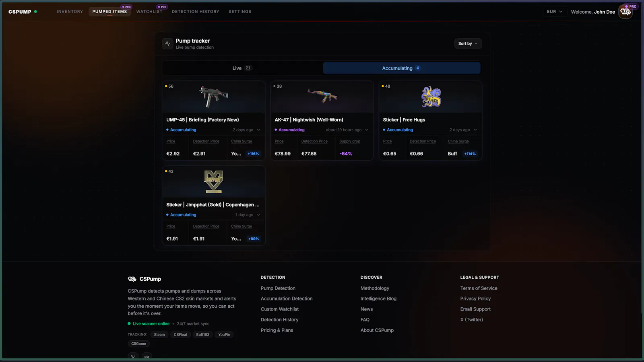Switch to the Accumulating tab
The image size is (644, 362).
[x=401, y=68]
